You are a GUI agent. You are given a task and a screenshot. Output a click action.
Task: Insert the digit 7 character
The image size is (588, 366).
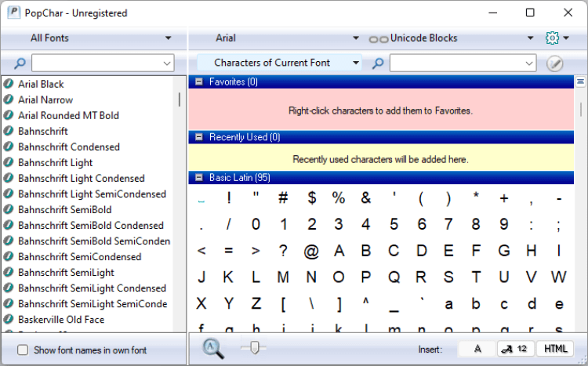click(x=448, y=224)
